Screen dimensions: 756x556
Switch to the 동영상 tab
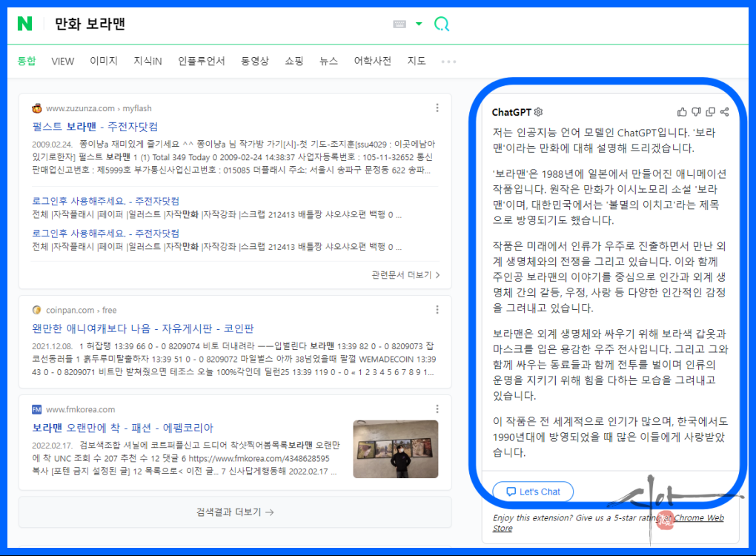254,61
